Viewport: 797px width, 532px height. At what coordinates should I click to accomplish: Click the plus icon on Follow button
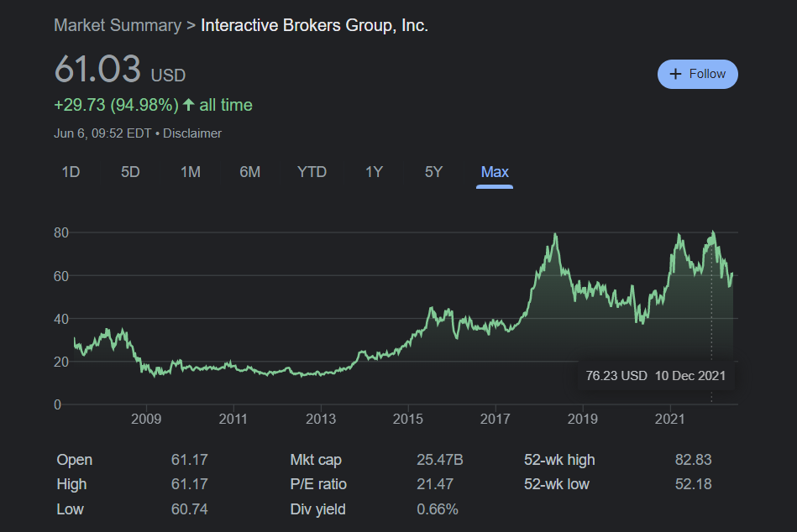[675, 74]
